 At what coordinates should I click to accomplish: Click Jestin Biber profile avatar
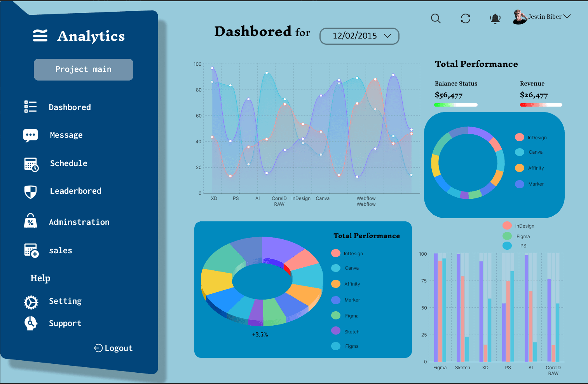(x=520, y=17)
